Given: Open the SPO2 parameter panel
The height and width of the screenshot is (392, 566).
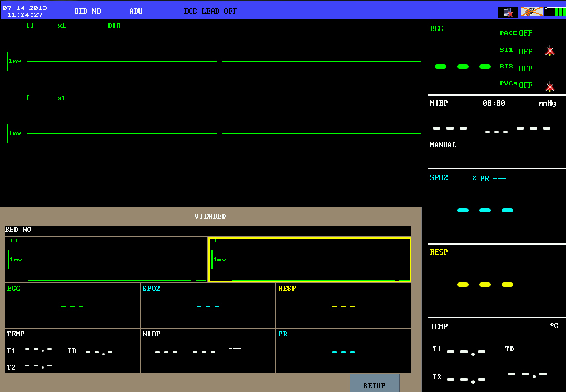Looking at the screenshot, I should click(x=439, y=178).
